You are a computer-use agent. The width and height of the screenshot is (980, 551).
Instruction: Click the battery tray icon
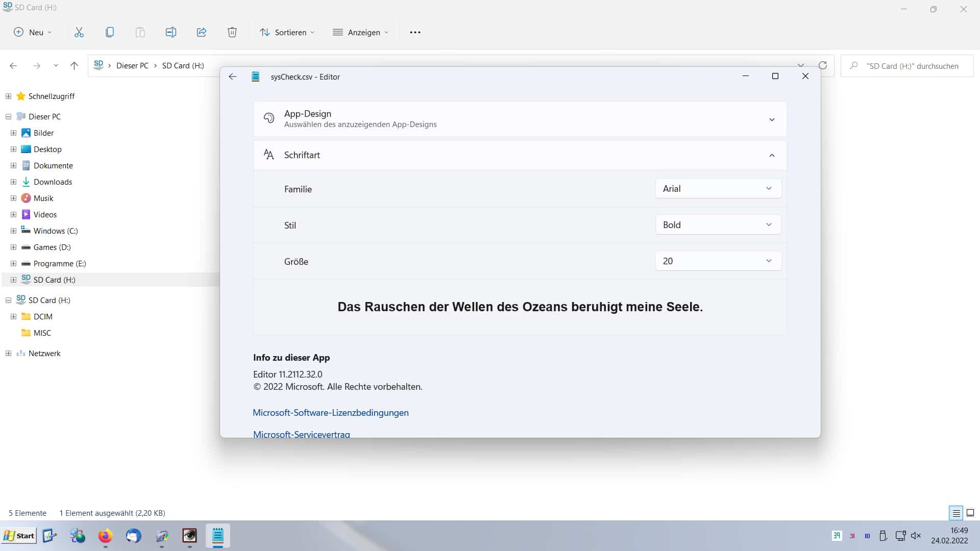(883, 536)
